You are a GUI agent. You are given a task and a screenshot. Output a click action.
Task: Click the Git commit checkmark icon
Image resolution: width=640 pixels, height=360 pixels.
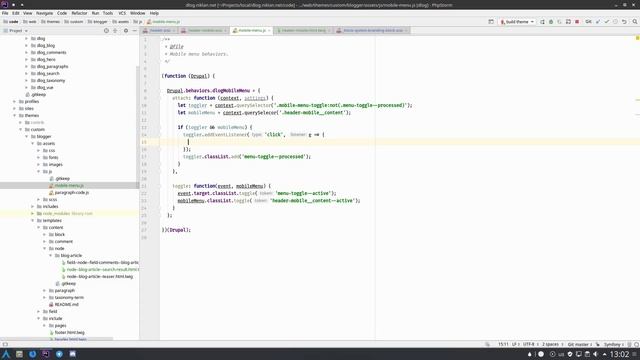coord(607,22)
